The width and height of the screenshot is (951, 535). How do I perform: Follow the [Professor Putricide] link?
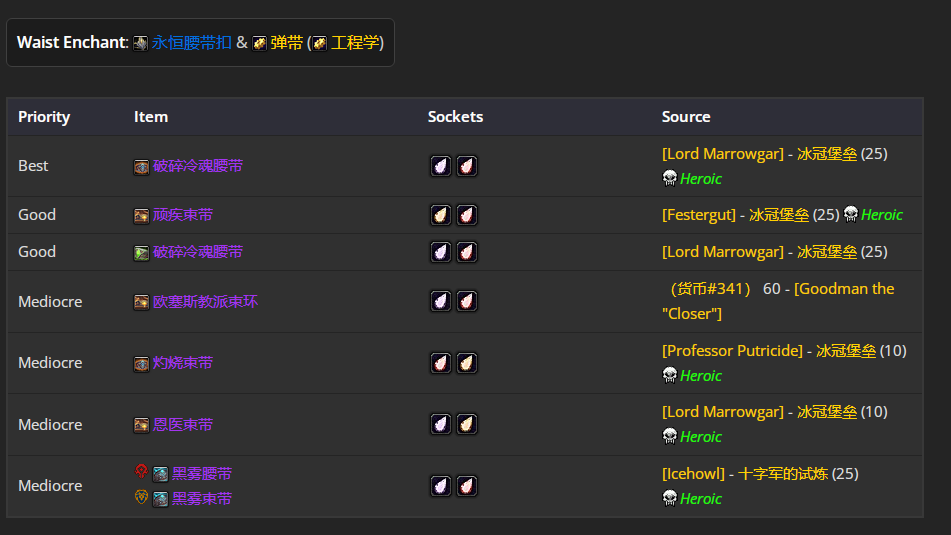[732, 351]
